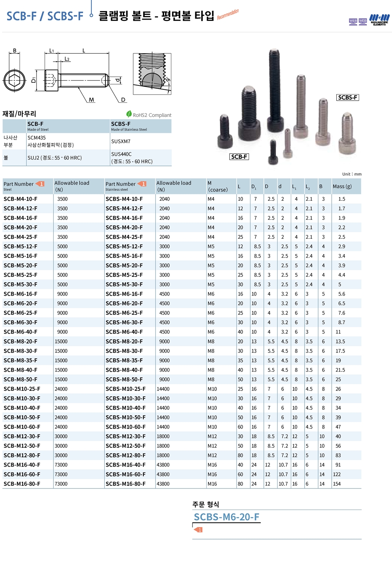Select part number SCBS-M12-80-F
This screenshot has width=392, height=565.
click(125, 456)
